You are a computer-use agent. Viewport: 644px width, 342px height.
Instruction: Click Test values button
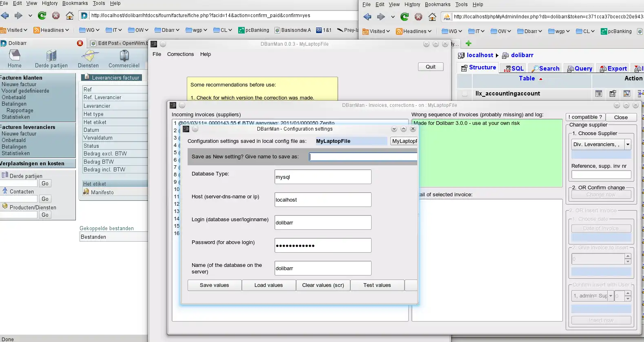tap(377, 285)
